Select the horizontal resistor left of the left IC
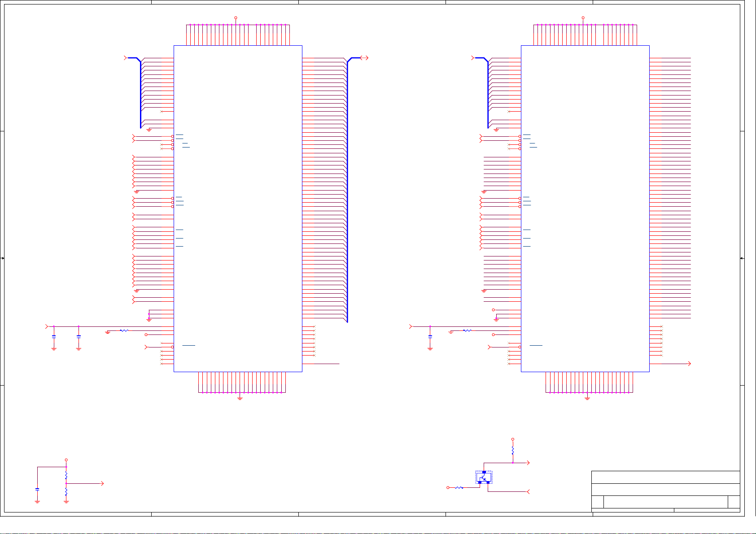756x534 pixels. pos(124,330)
